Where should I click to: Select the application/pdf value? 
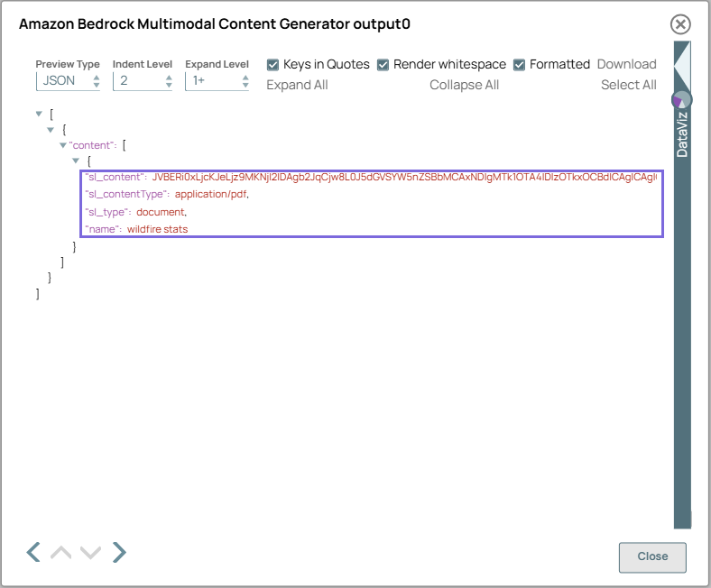tap(211, 195)
